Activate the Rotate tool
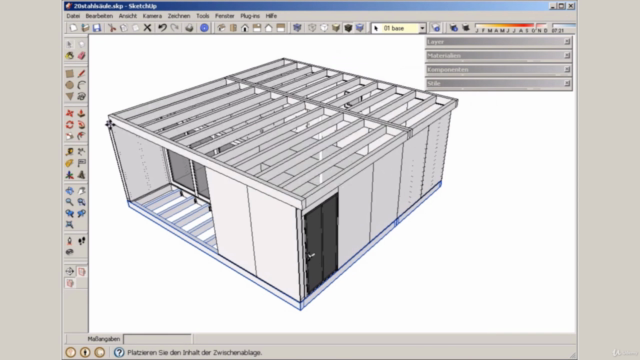The image size is (640, 360). click(x=70, y=125)
